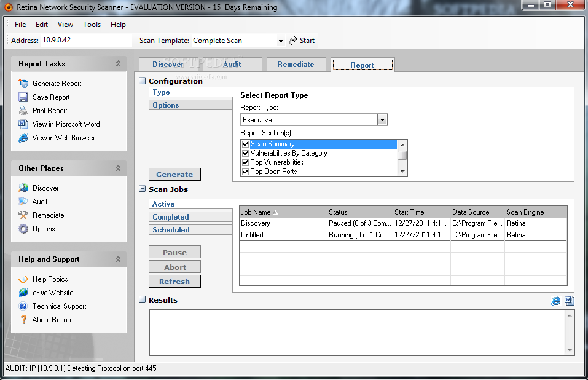Click the Generate Report icon
This screenshot has height=380, width=588.
[23, 83]
